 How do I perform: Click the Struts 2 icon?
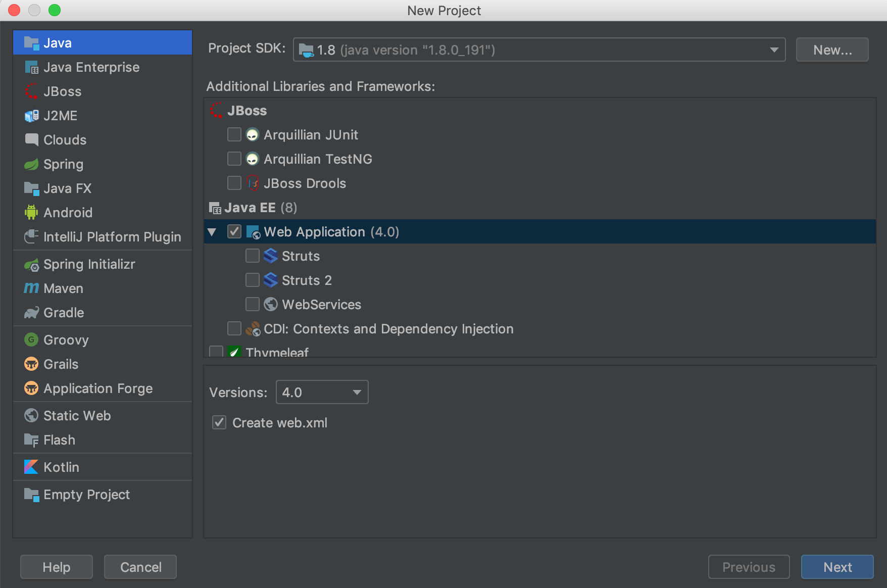271,280
